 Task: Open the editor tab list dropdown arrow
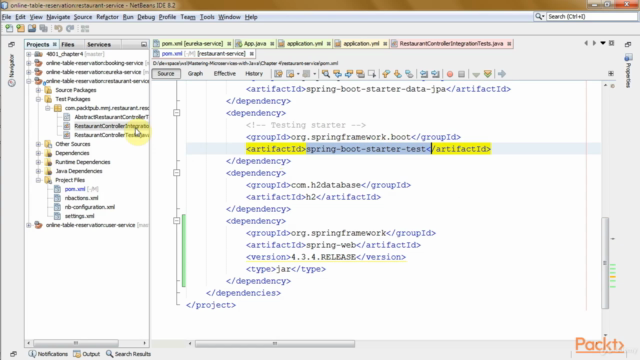[603, 43]
